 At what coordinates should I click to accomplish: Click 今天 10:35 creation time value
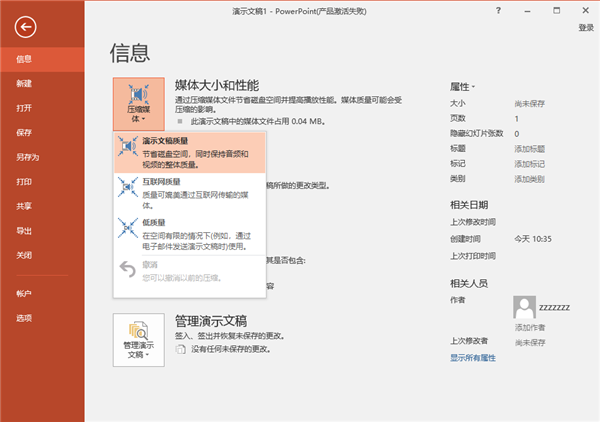(x=533, y=239)
